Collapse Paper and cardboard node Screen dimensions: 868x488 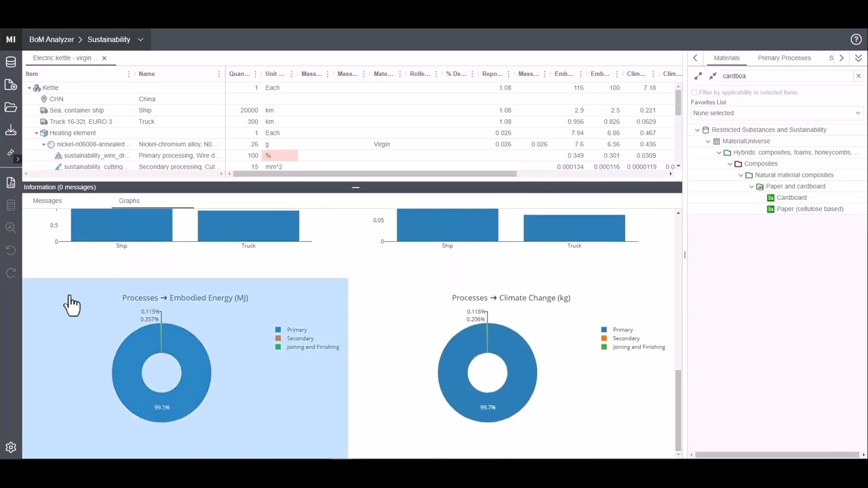[751, 186]
